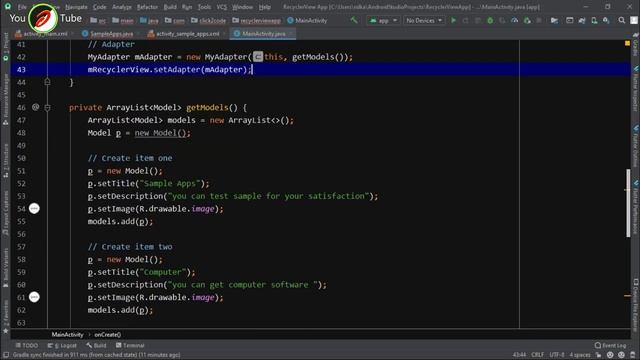
Task: Click the Debug app bug icon
Action: [490, 20]
